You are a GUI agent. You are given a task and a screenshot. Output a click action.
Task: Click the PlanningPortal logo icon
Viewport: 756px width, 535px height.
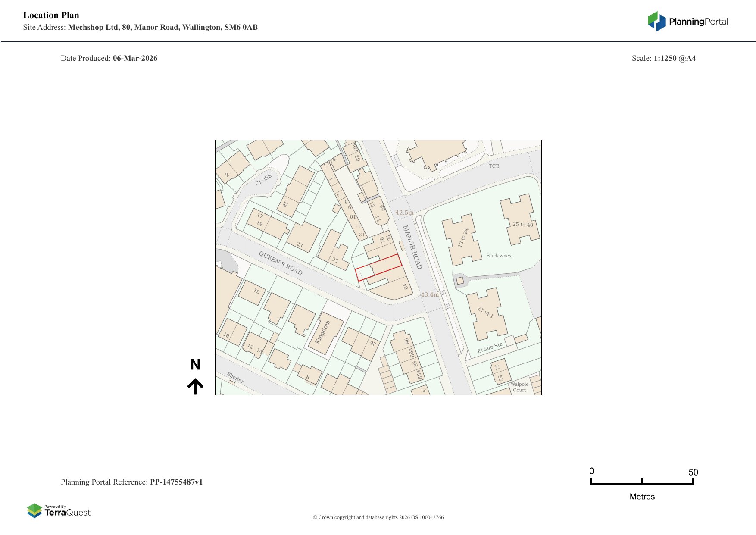pyautogui.click(x=656, y=21)
